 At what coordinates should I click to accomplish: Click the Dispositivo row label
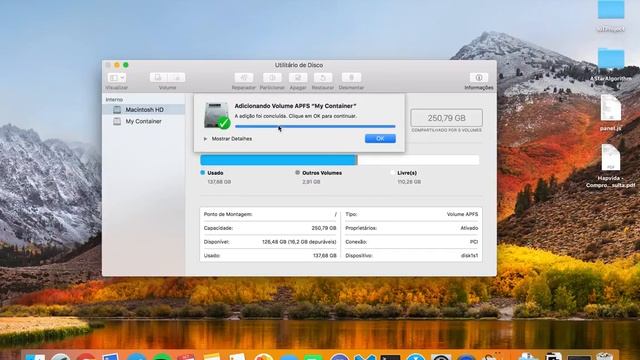(359, 256)
